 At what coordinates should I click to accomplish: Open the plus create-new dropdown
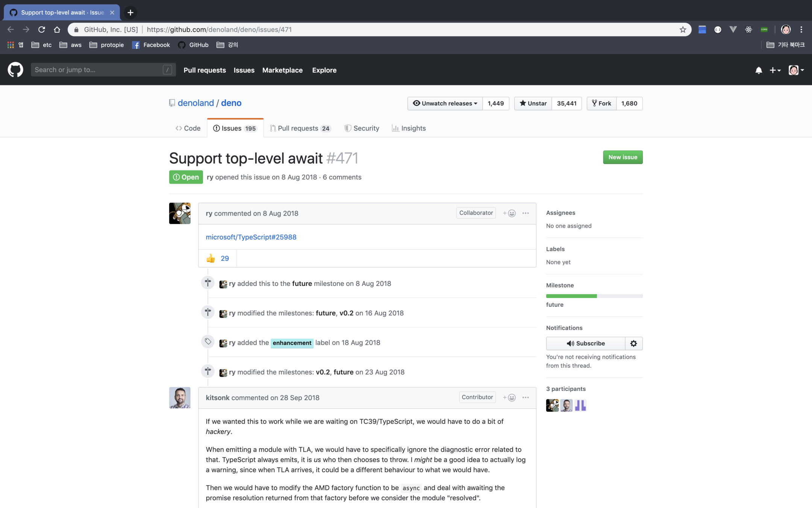pyautogui.click(x=775, y=70)
